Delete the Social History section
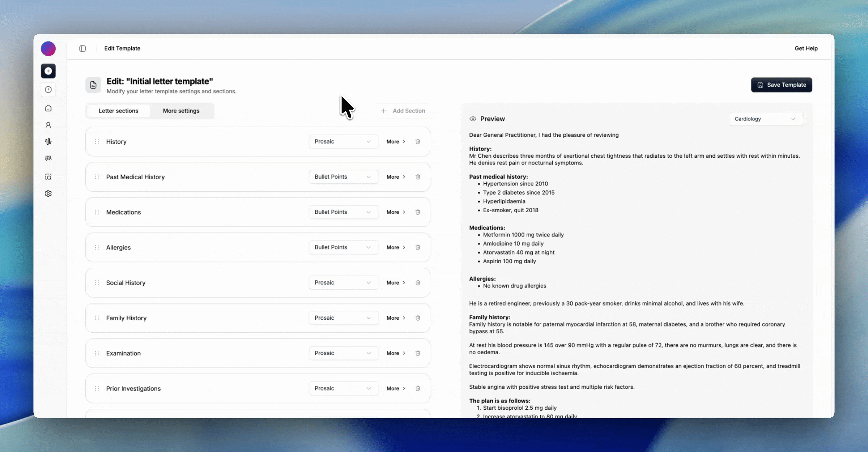Viewport: 868px width, 452px height. coord(418,282)
